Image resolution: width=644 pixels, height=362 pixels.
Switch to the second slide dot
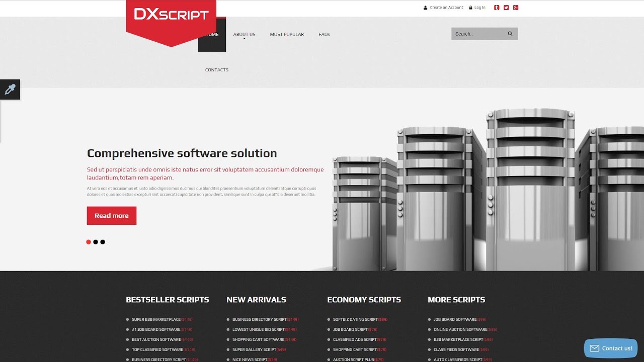96,242
